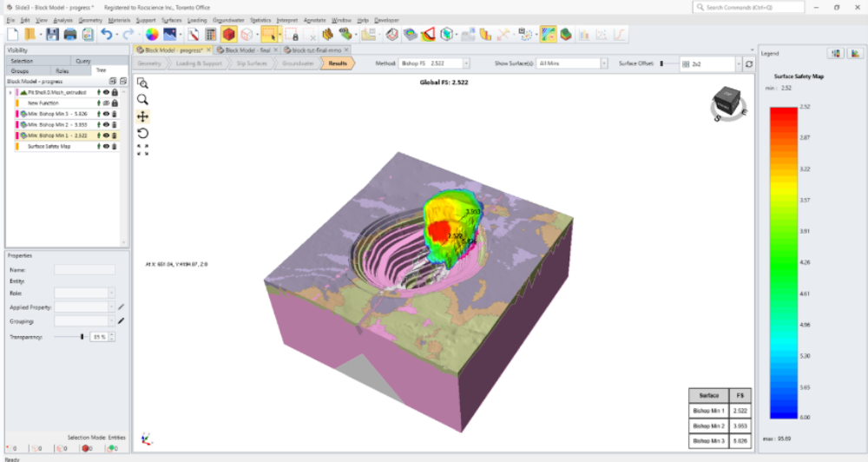Screen dimensions: 868x462
Task: Click the view orientation cube
Action: (x=727, y=102)
